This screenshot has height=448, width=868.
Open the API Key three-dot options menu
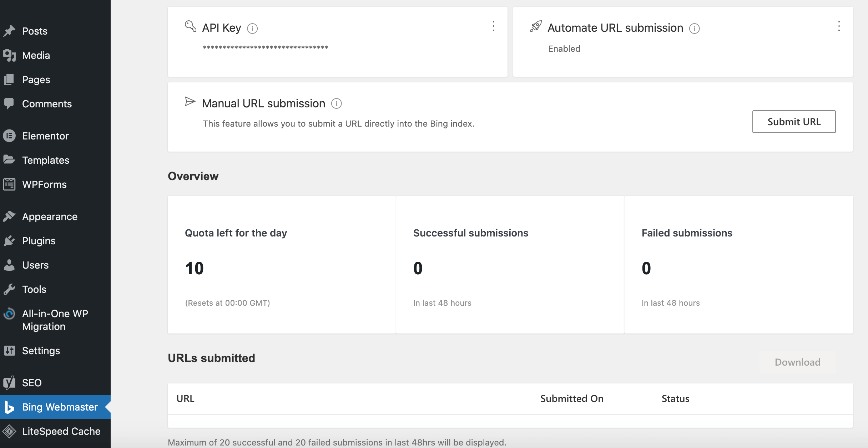[494, 26]
